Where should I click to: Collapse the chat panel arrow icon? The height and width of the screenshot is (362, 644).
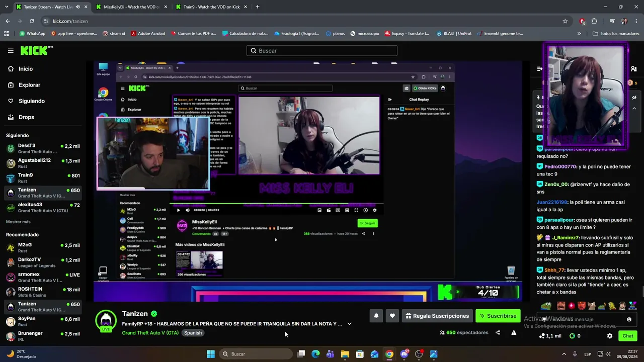coord(540,69)
